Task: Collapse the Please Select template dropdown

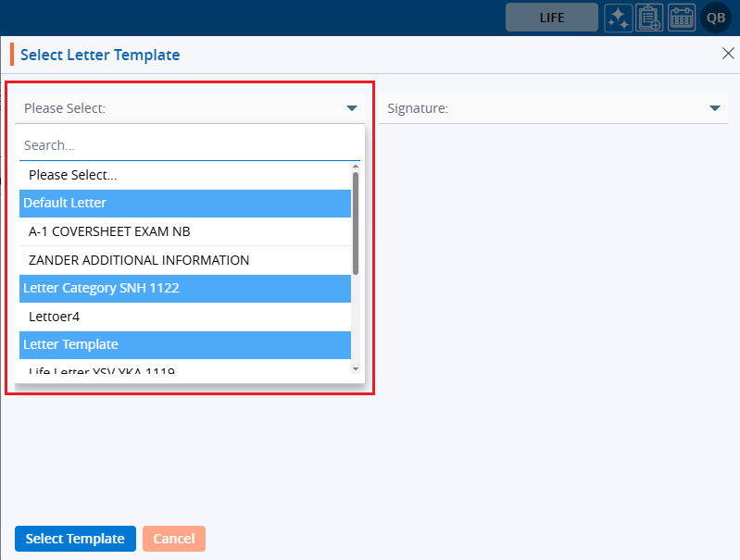Action: (352, 108)
